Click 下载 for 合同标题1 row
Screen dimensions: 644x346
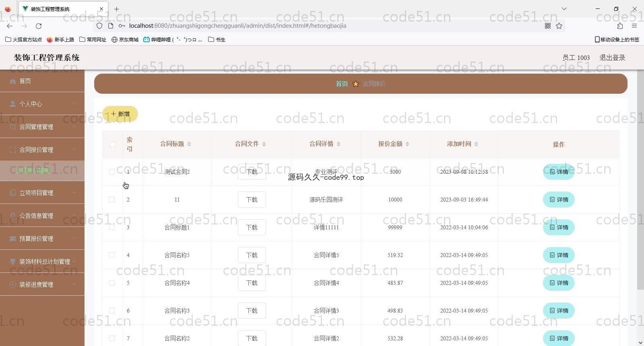[252, 227]
